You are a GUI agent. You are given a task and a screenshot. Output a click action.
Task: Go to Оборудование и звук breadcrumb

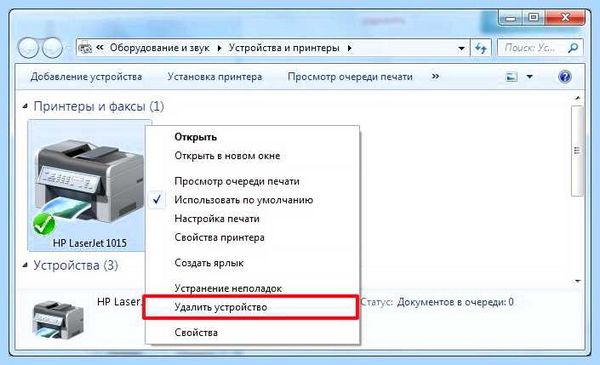(160, 48)
